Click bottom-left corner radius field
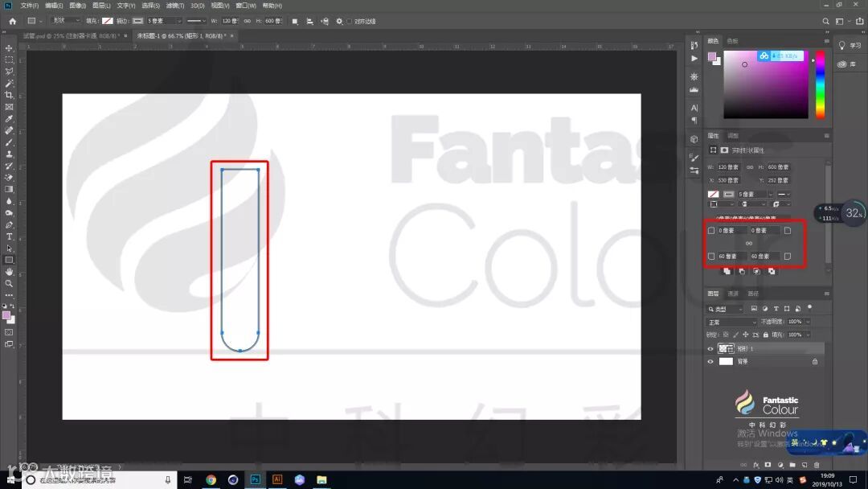The height and width of the screenshot is (489, 868). point(731,257)
